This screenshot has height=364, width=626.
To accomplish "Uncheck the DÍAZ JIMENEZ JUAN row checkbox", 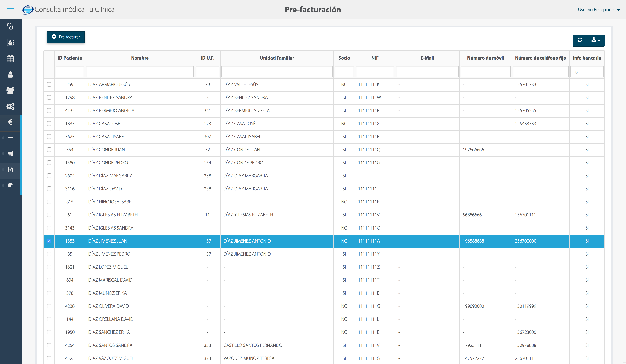I will [49, 241].
